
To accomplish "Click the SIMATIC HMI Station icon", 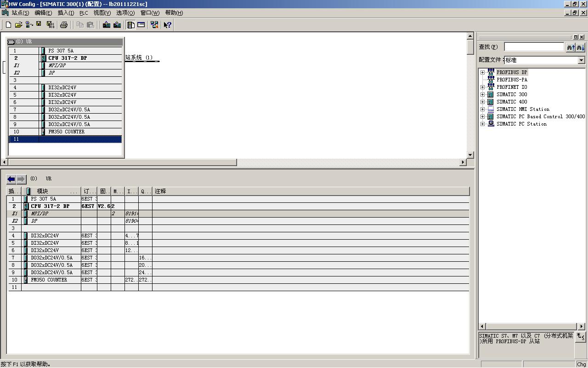I will (x=491, y=109).
